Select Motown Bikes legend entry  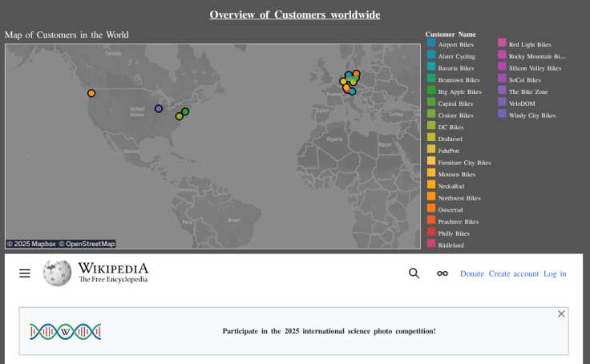coord(456,174)
